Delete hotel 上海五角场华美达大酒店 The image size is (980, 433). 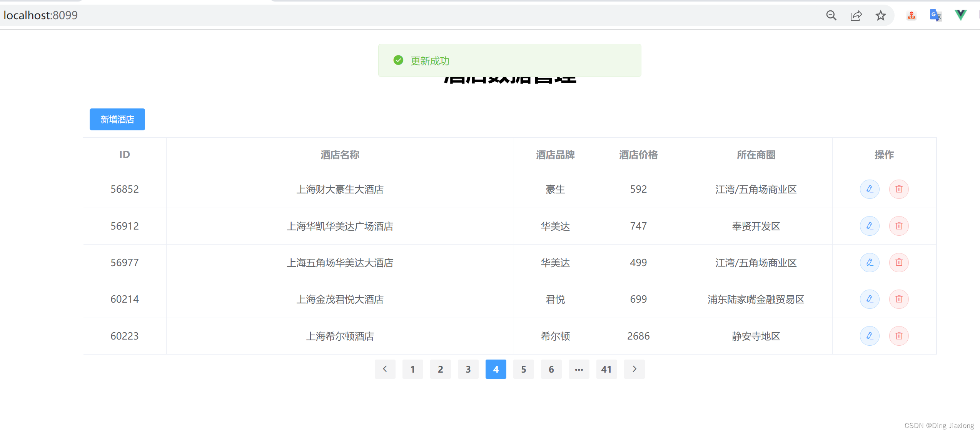[899, 263]
